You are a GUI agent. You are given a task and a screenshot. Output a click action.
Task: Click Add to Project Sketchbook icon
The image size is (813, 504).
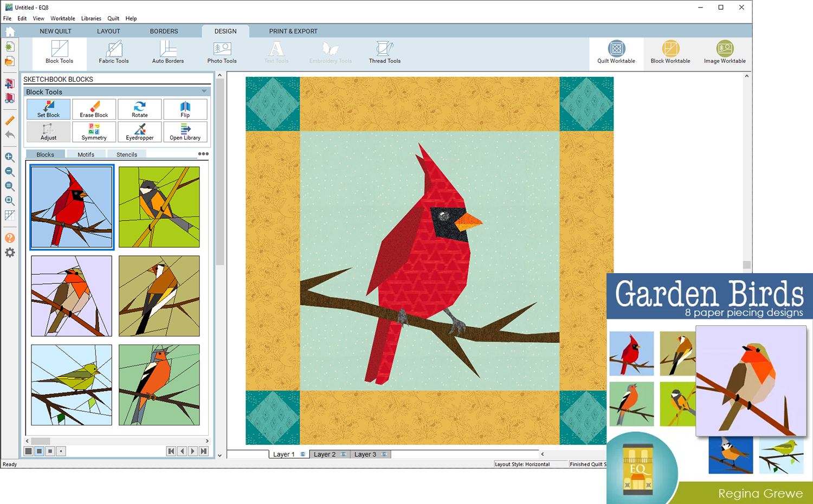click(x=10, y=84)
